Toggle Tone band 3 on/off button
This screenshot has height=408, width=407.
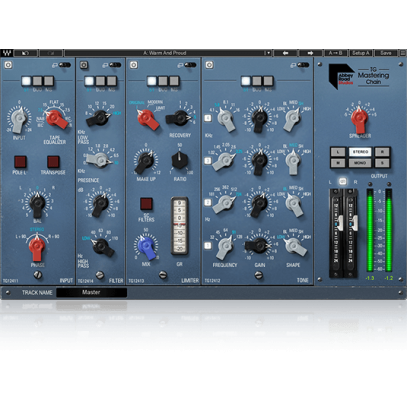pyautogui.click(x=208, y=161)
